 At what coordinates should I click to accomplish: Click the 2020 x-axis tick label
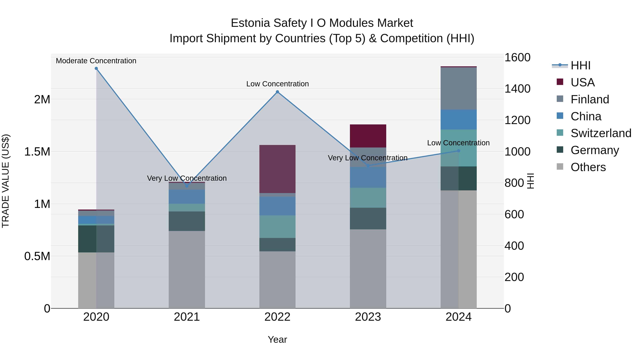(x=96, y=317)
